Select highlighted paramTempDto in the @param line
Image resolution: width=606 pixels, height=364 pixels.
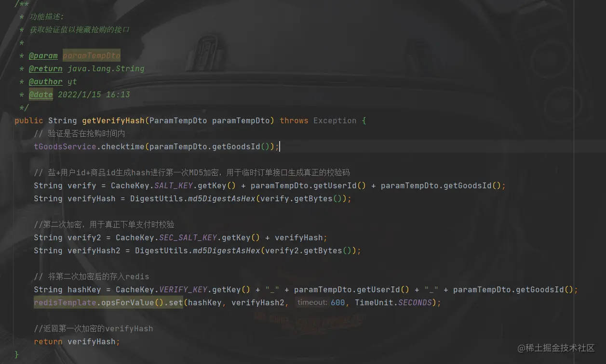[92, 56]
